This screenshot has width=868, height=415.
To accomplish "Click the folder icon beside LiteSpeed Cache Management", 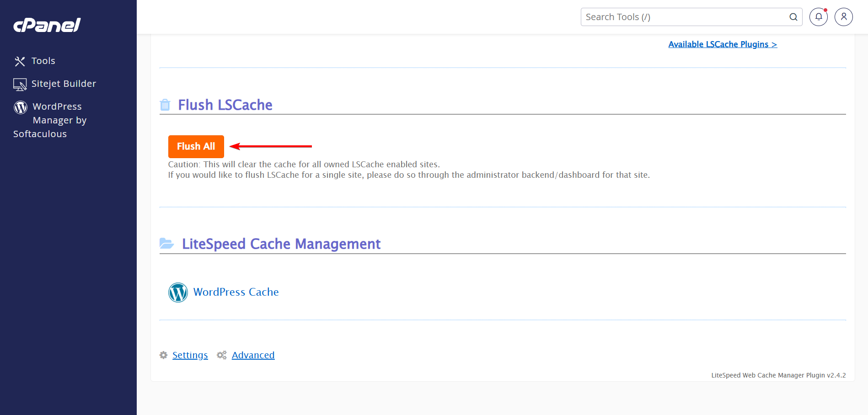I will point(166,243).
